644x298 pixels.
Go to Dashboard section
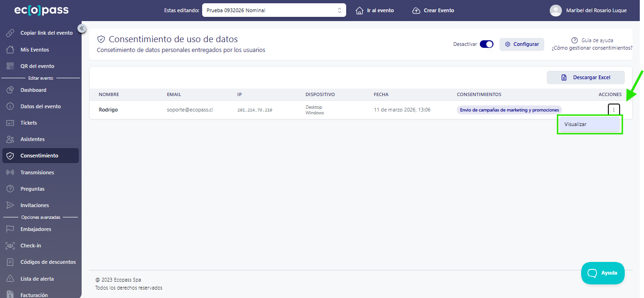tap(33, 90)
